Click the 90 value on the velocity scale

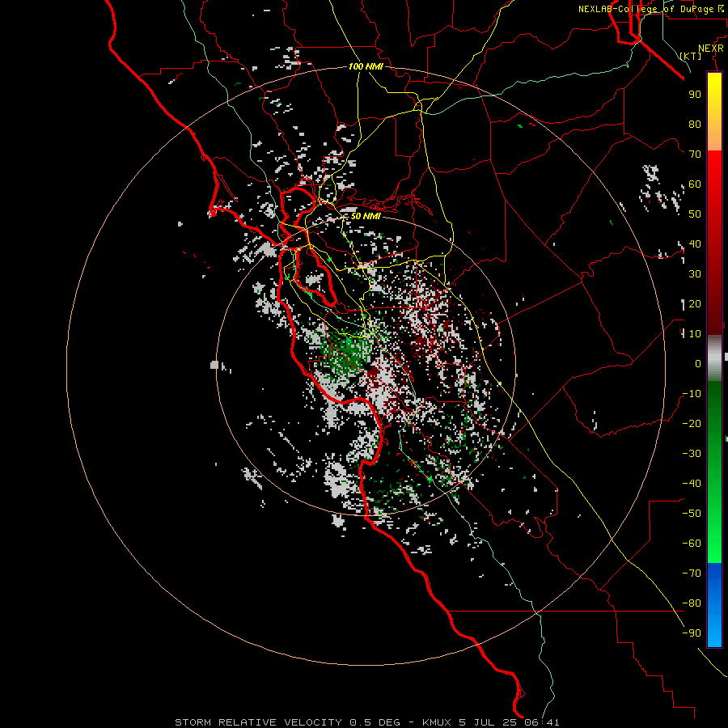pyautogui.click(x=695, y=95)
